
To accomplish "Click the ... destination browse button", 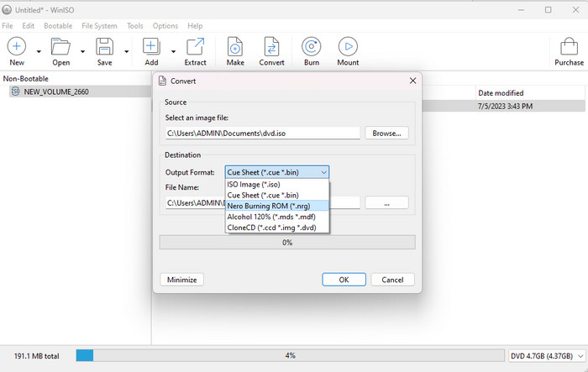I will point(386,203).
